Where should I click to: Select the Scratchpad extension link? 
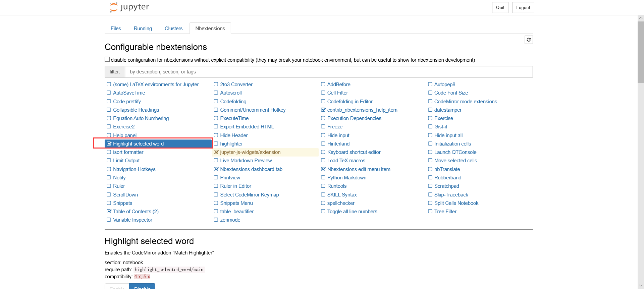pos(446,186)
